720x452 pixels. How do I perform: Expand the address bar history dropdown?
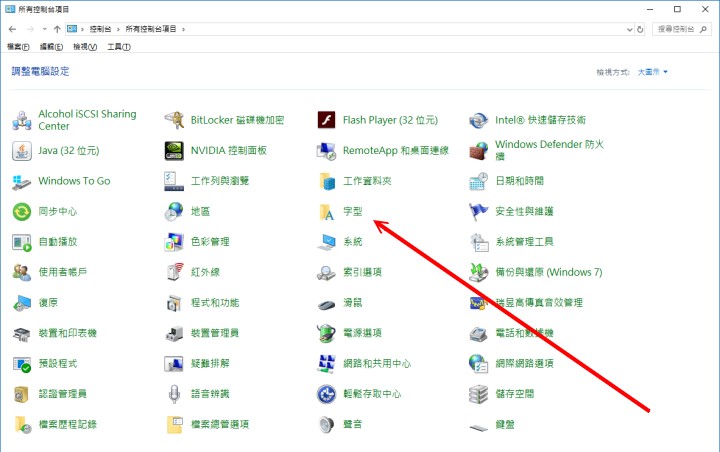(x=630, y=29)
